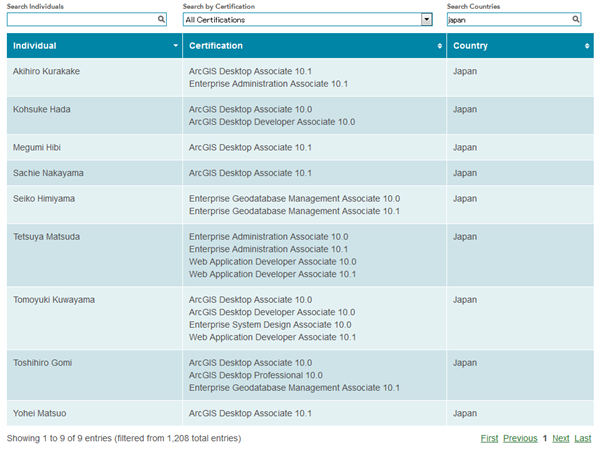
Task: Sort by the Country column arrows
Action: coord(587,46)
